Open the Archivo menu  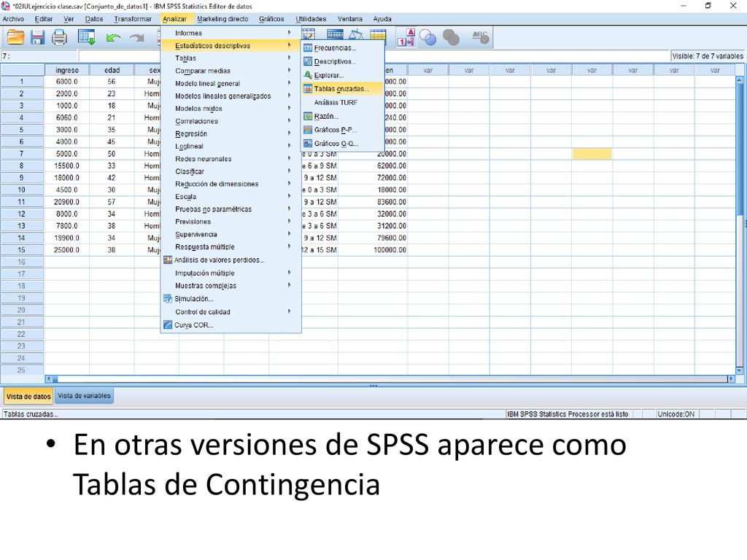13,19
